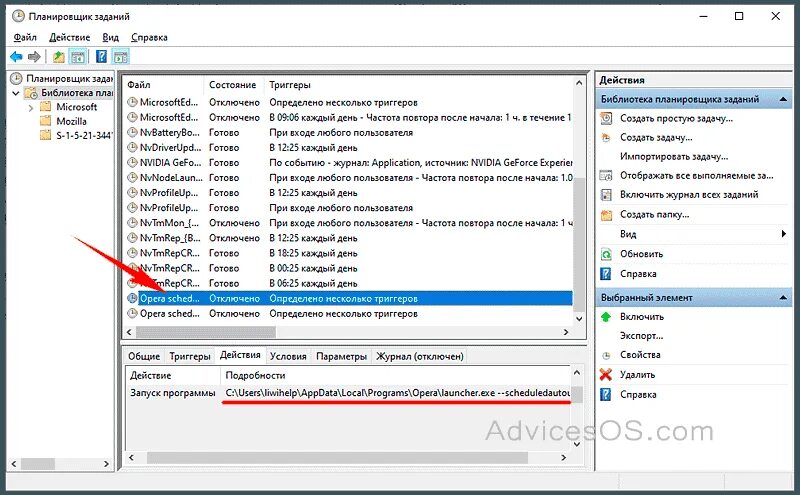Screen dimensions: 800x495
Task: Click the Экспорт action link
Action: 641,336
